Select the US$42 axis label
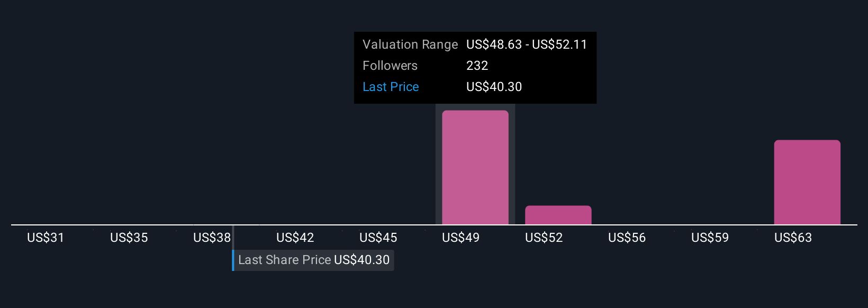The height and width of the screenshot is (308, 868). click(x=295, y=238)
